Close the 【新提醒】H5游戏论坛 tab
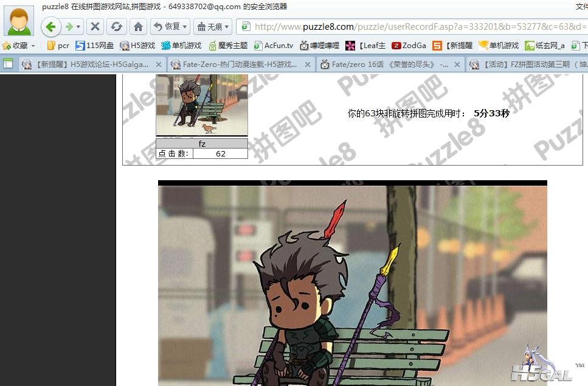Viewport: 588px width, 386px height. (x=159, y=65)
